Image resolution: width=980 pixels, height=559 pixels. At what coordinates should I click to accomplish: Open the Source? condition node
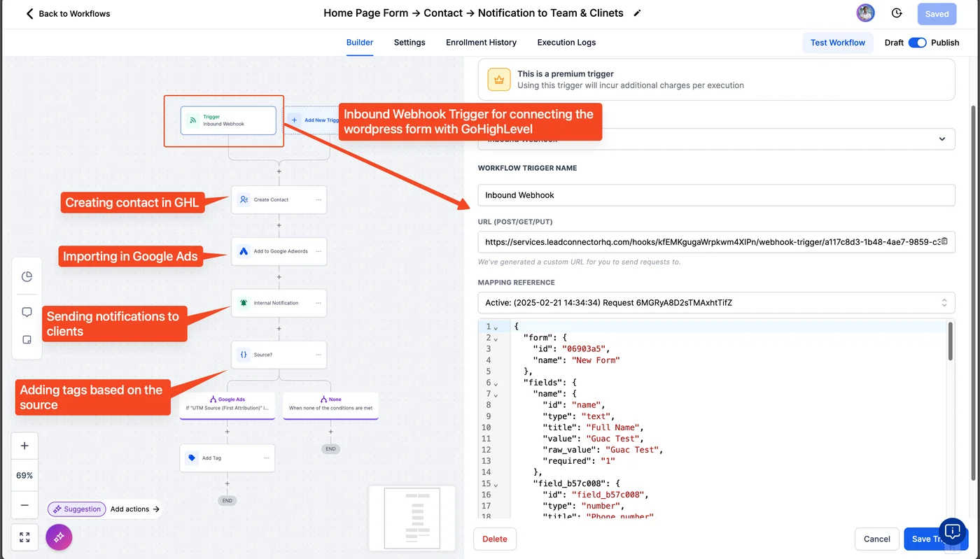pyautogui.click(x=279, y=354)
